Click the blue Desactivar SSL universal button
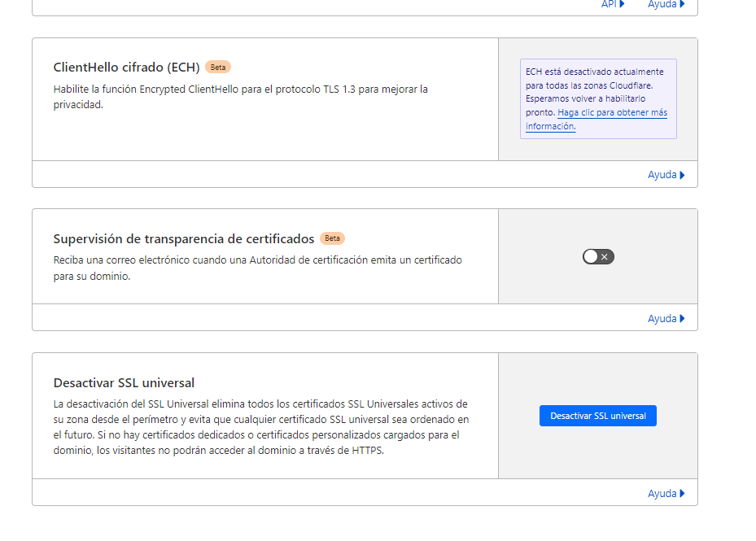The height and width of the screenshot is (541, 756). [x=597, y=416]
